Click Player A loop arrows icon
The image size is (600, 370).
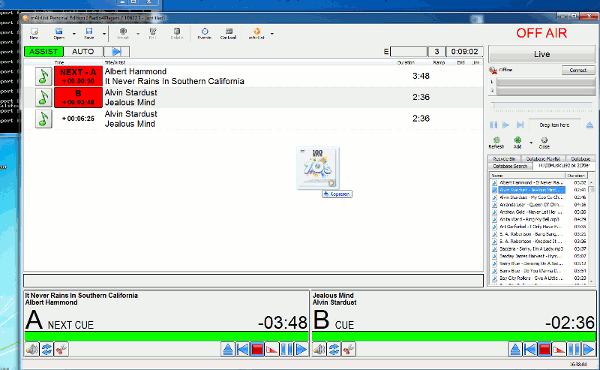coord(47,349)
